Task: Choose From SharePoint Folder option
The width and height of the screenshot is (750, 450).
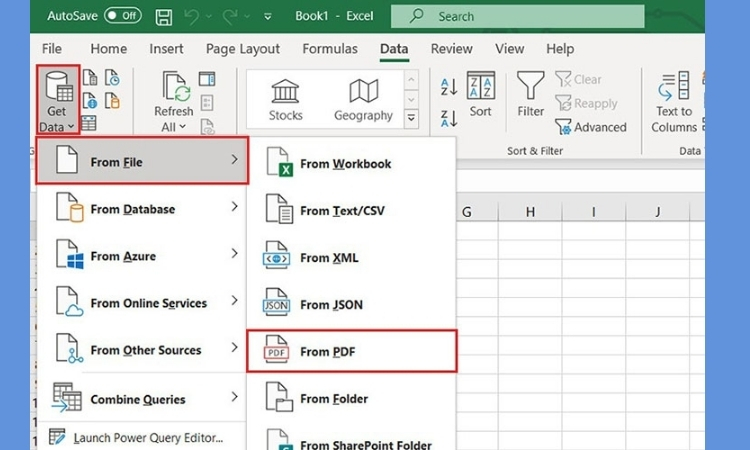Action: coord(352,439)
